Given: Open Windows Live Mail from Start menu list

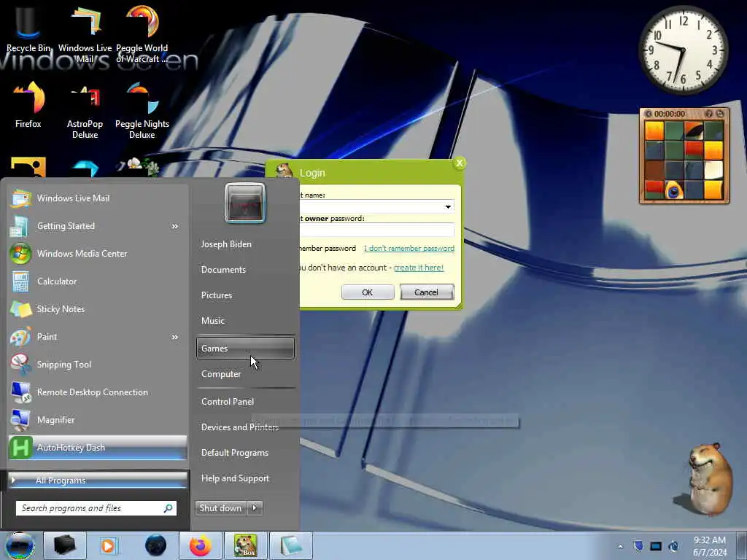Looking at the screenshot, I should coord(98,198).
